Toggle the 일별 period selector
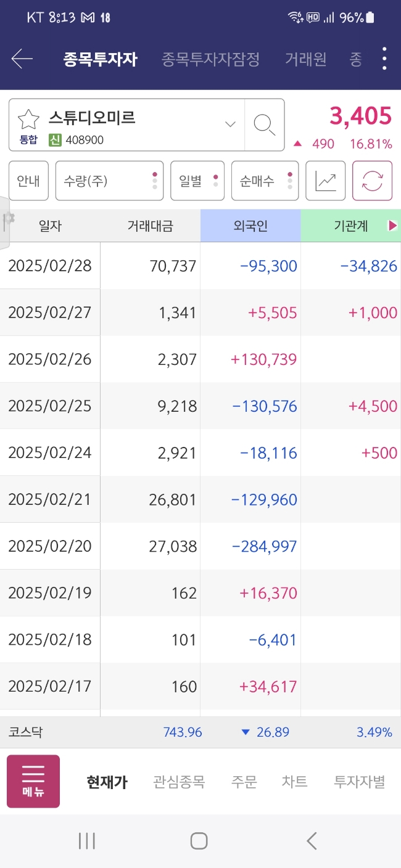 coord(197,181)
